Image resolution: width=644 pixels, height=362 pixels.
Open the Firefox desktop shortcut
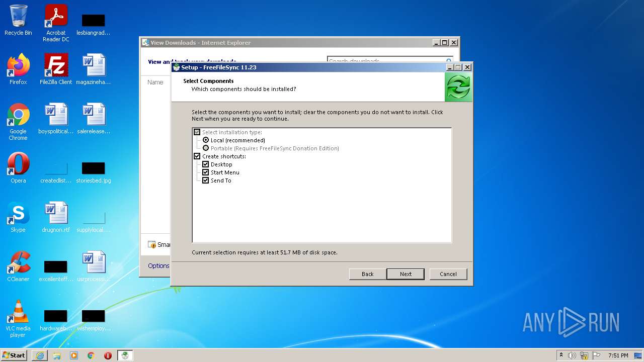tap(18, 69)
